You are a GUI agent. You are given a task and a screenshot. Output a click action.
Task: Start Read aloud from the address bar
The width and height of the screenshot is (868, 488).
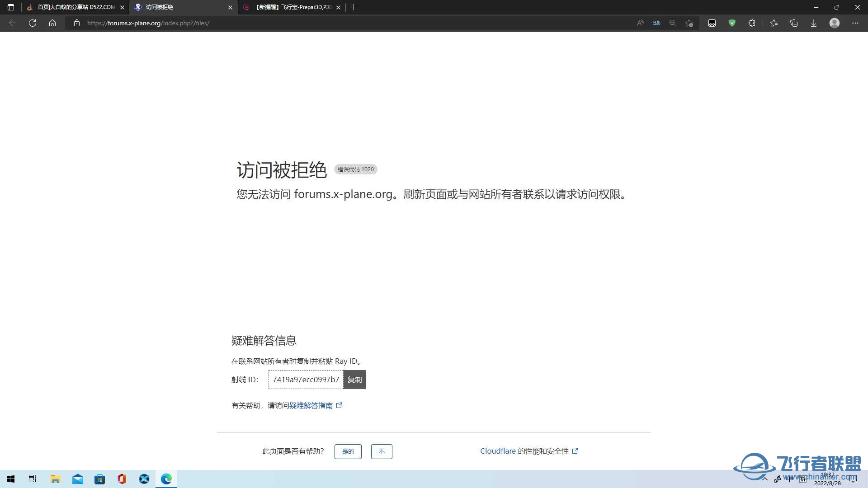[x=640, y=23]
